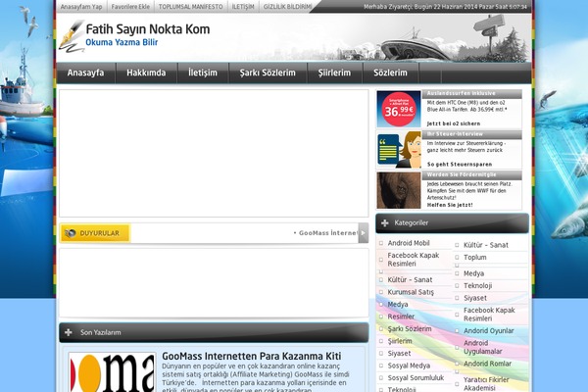The height and width of the screenshot is (392, 588).
Task: Open the GİZLİLİK BİLDİRİMİ link
Action: (287, 7)
